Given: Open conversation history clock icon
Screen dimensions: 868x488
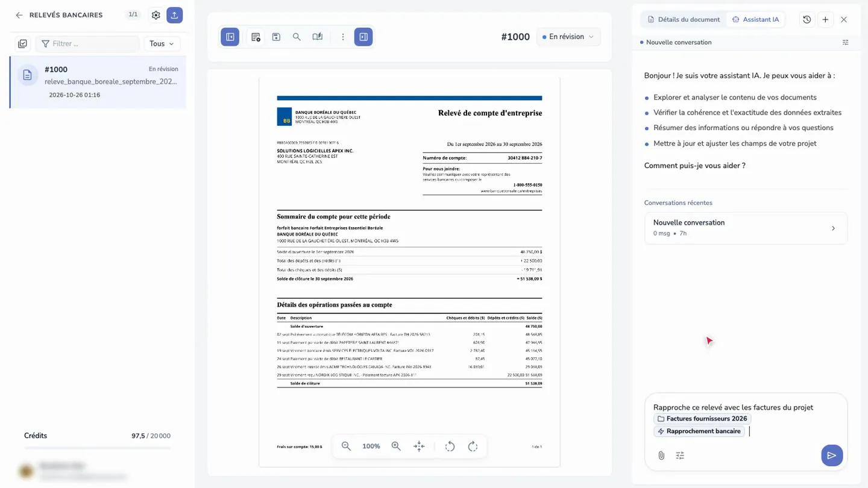Looking at the screenshot, I should point(807,19).
